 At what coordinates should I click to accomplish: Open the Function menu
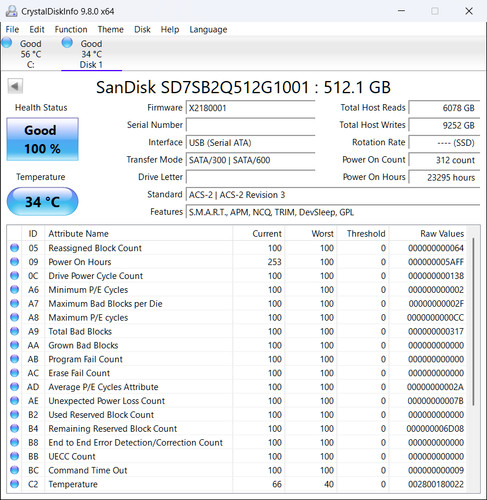pyautogui.click(x=71, y=29)
